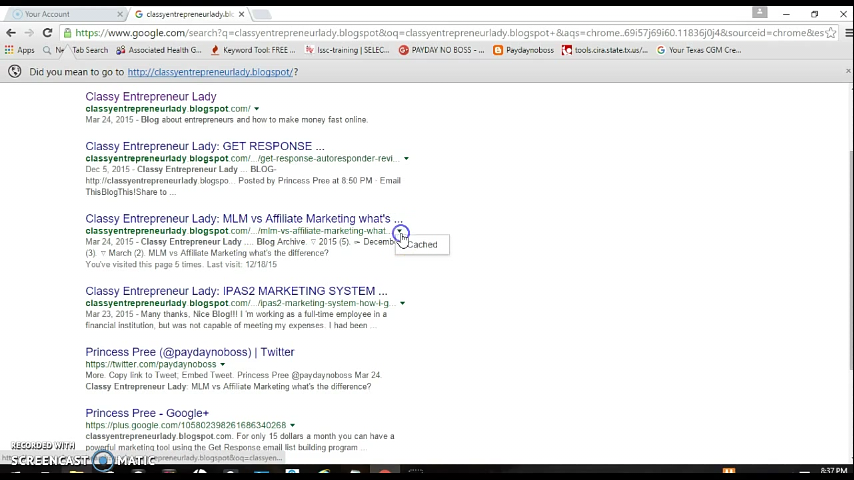Go back to the previous page
854x480 pixels.
click(x=11, y=33)
